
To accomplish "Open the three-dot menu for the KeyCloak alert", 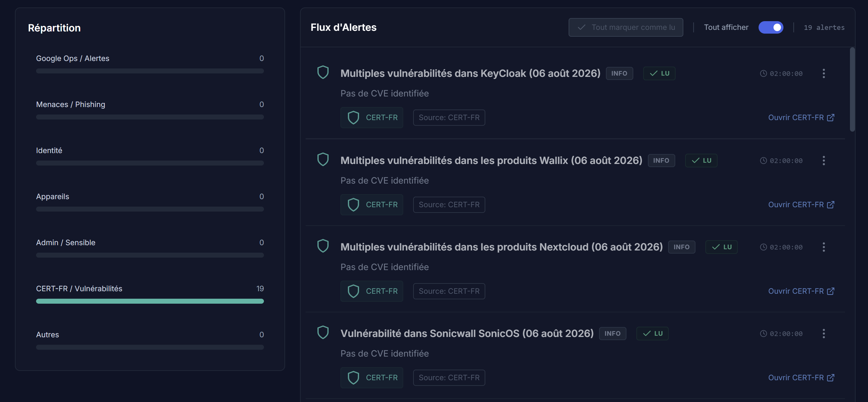I will [824, 73].
